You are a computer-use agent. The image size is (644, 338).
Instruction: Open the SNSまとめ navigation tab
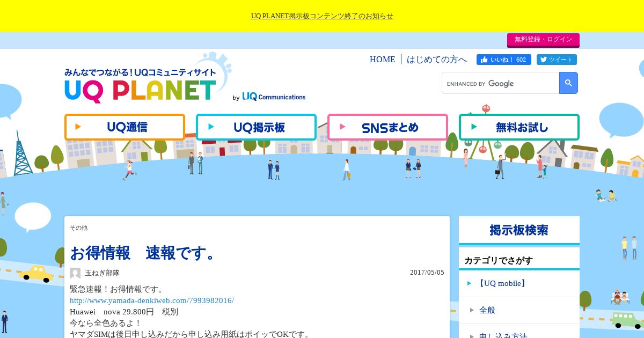pyautogui.click(x=387, y=127)
